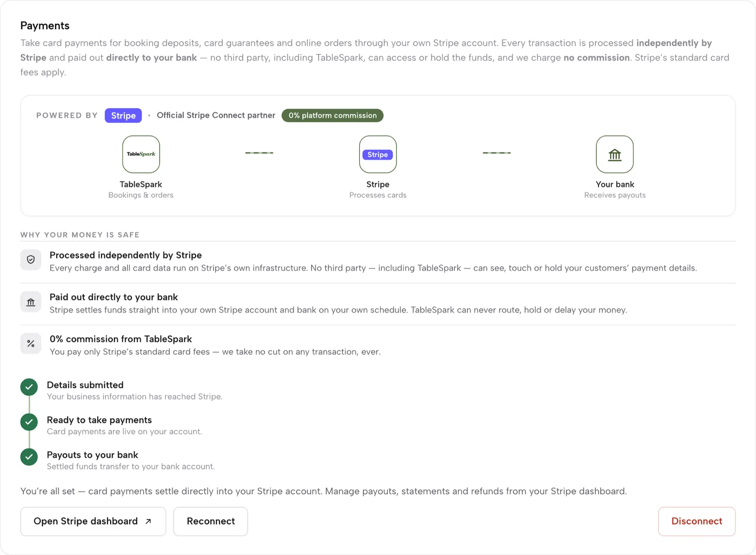Viewport: 756px width, 555px height.
Task: Click the bank icon beside Paid out directly
Action: pos(31,302)
